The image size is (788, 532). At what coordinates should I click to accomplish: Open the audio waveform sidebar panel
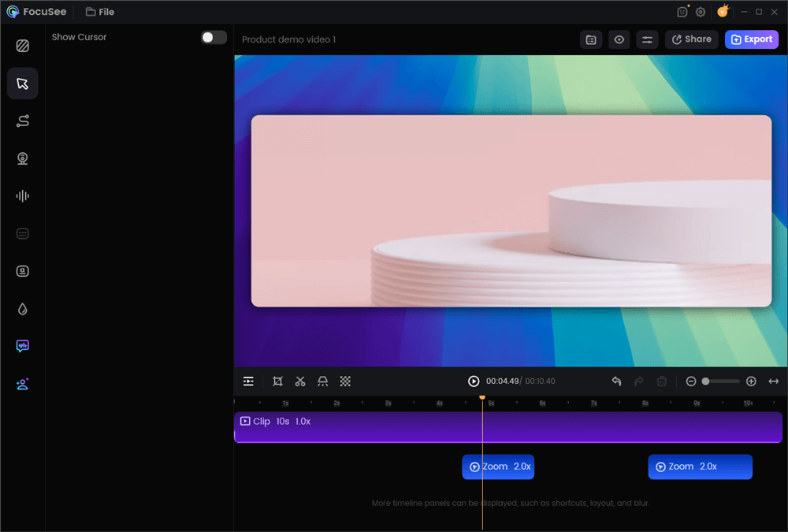tap(23, 196)
